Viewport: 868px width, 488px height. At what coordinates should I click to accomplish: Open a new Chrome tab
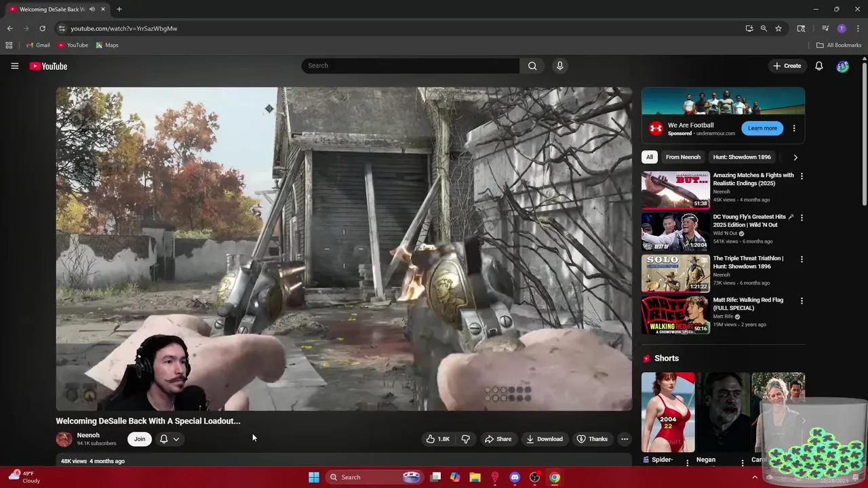(119, 9)
